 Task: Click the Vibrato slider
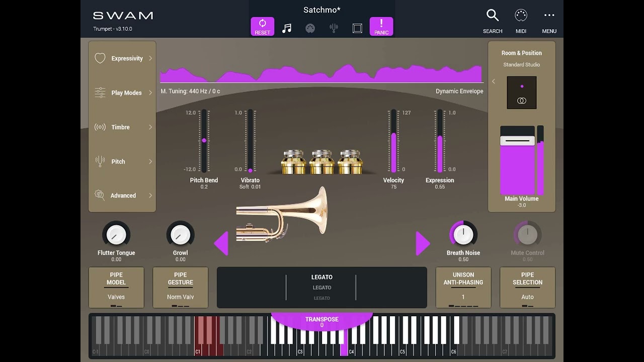pos(250,141)
